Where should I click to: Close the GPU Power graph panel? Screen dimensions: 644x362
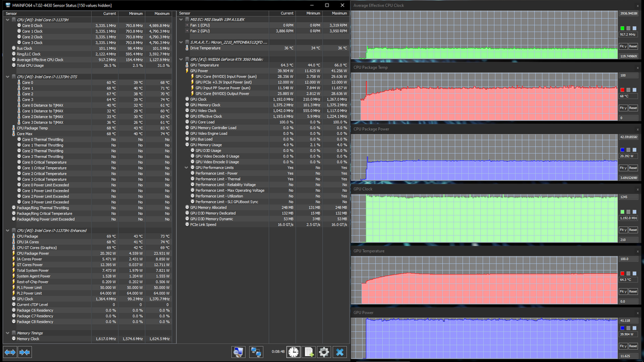pyautogui.click(x=637, y=313)
